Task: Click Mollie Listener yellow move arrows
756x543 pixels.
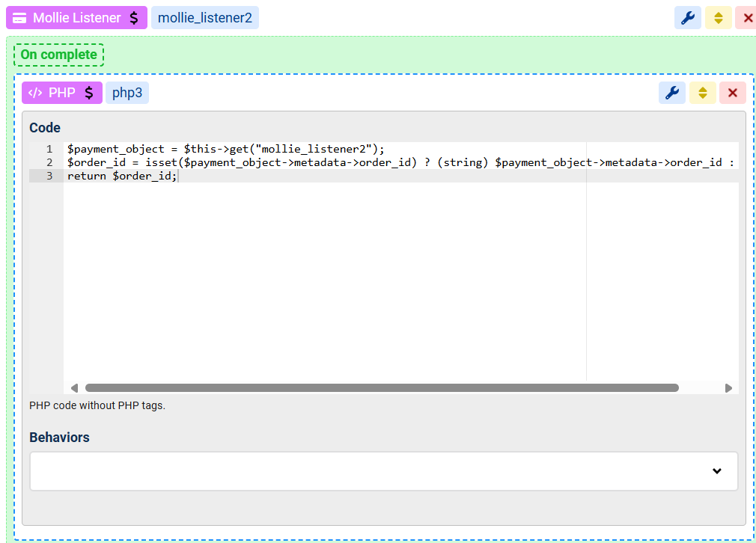Action: [x=718, y=18]
